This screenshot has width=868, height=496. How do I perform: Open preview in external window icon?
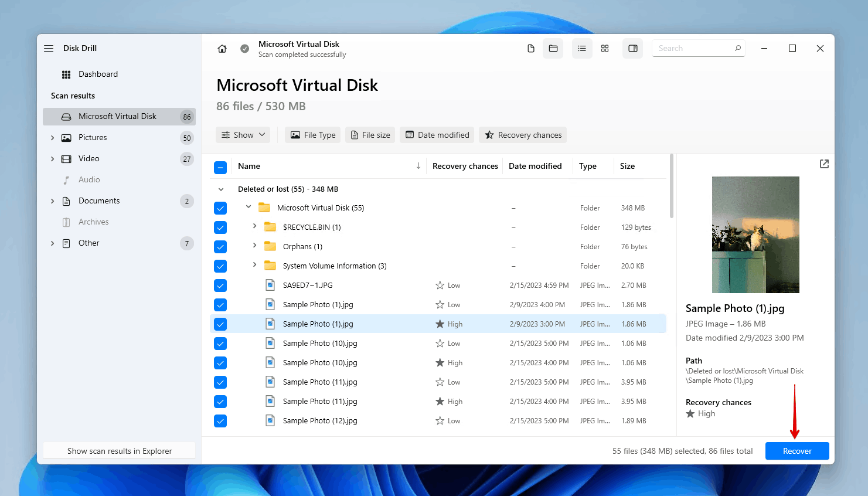click(x=824, y=164)
